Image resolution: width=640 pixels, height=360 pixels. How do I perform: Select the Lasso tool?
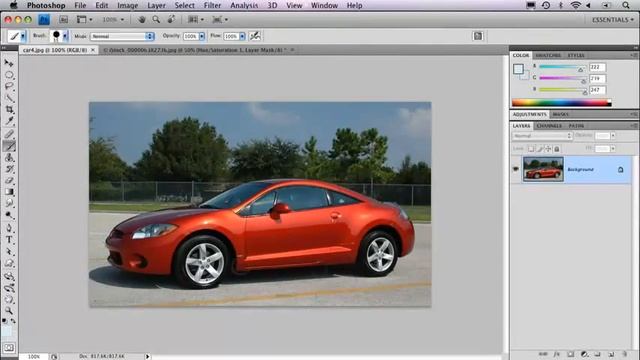(x=9, y=86)
